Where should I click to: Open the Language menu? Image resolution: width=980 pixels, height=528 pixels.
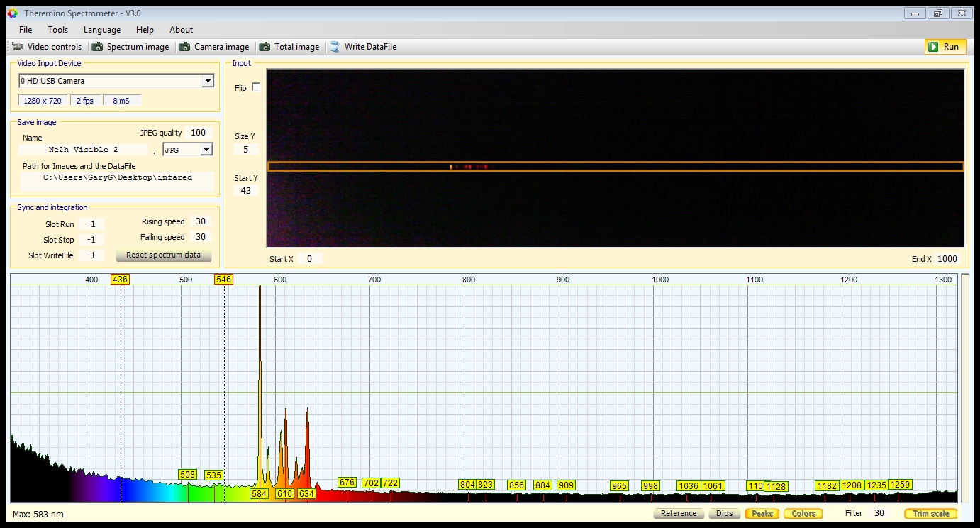tap(102, 30)
